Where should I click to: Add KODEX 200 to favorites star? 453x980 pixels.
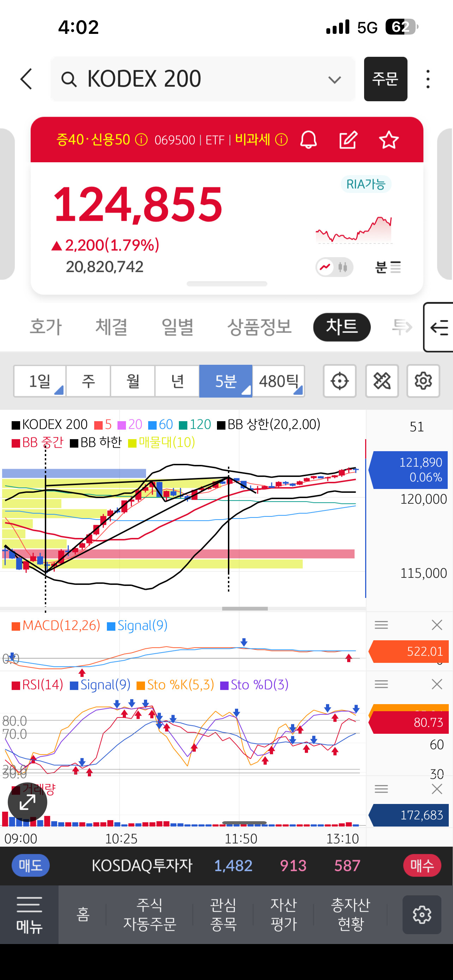coord(389,140)
